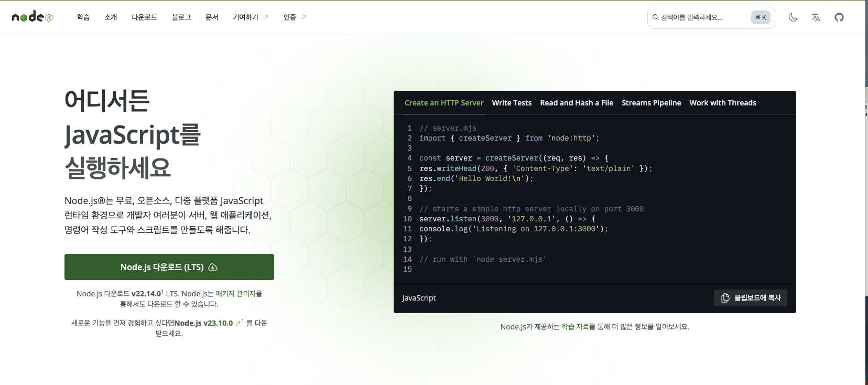The width and height of the screenshot is (868, 385).
Task: Select the Work with Threads tab
Action: (x=723, y=103)
